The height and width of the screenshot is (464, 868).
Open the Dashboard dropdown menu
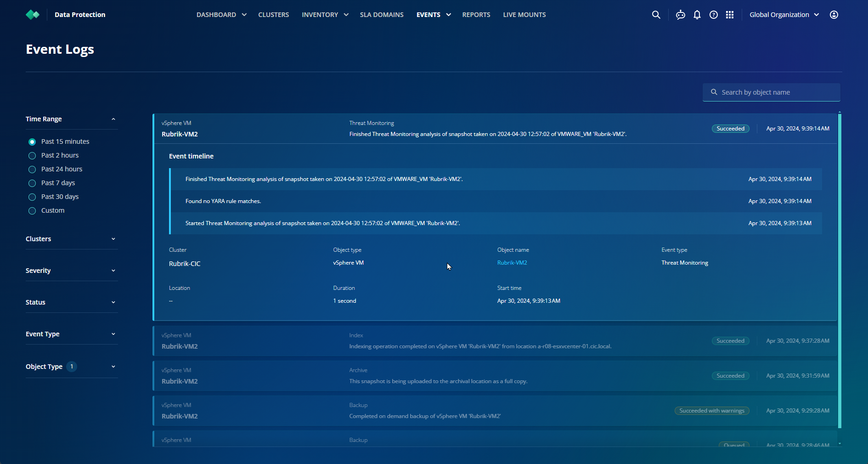click(x=222, y=15)
